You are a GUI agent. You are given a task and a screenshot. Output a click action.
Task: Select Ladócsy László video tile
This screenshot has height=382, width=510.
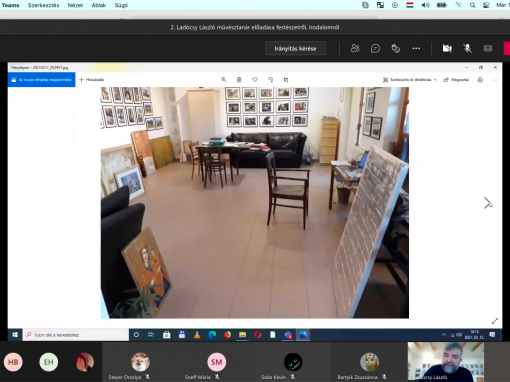tap(446, 362)
